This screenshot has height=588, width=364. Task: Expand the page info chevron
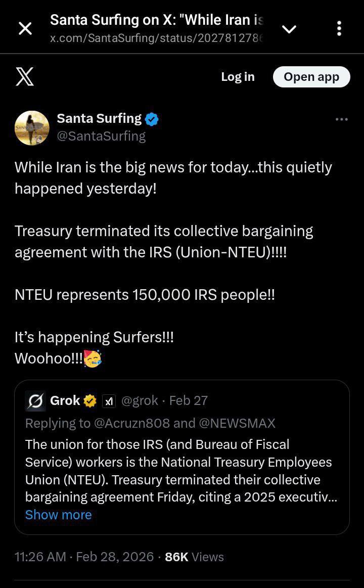(x=289, y=29)
